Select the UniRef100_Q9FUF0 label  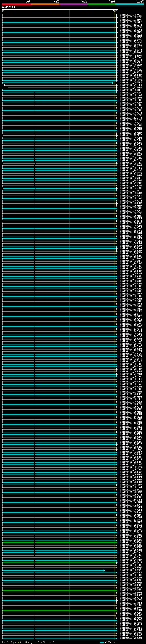point(131,85)
